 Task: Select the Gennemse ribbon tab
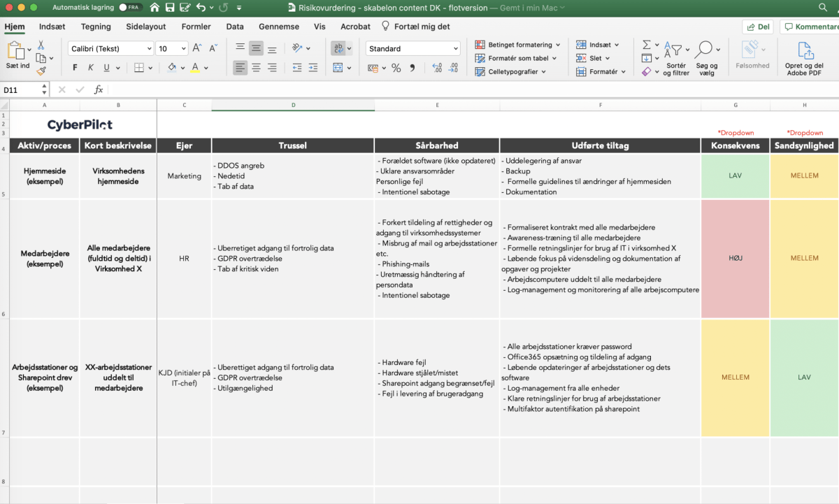point(279,27)
